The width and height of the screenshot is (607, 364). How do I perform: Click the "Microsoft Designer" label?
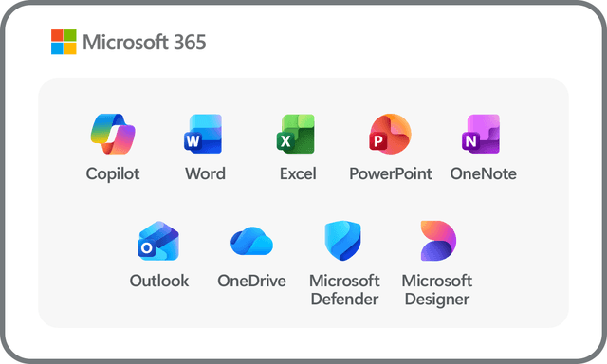pos(437,290)
